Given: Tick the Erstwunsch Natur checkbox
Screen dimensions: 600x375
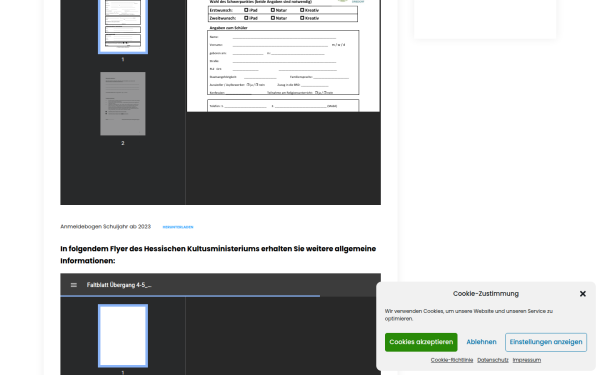Looking at the screenshot, I should [273, 10].
